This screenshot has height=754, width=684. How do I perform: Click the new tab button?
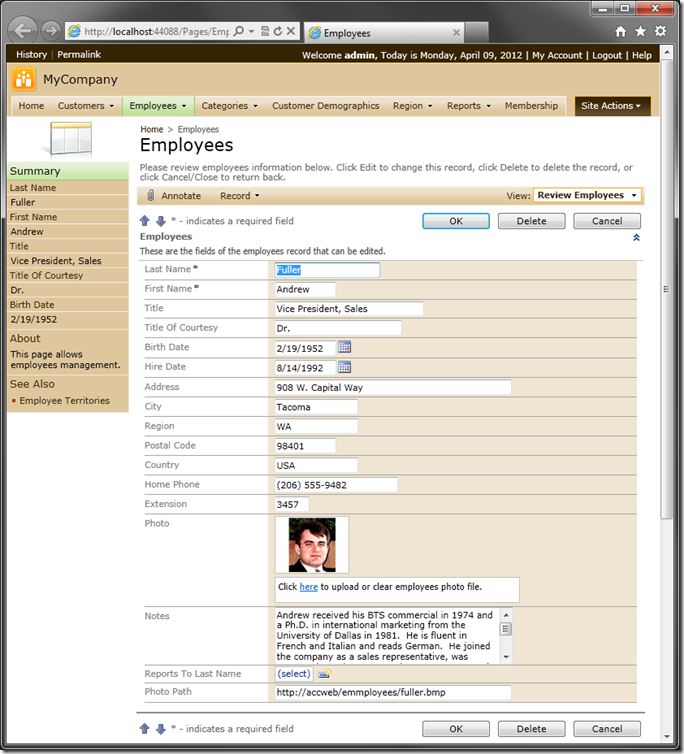click(477, 33)
